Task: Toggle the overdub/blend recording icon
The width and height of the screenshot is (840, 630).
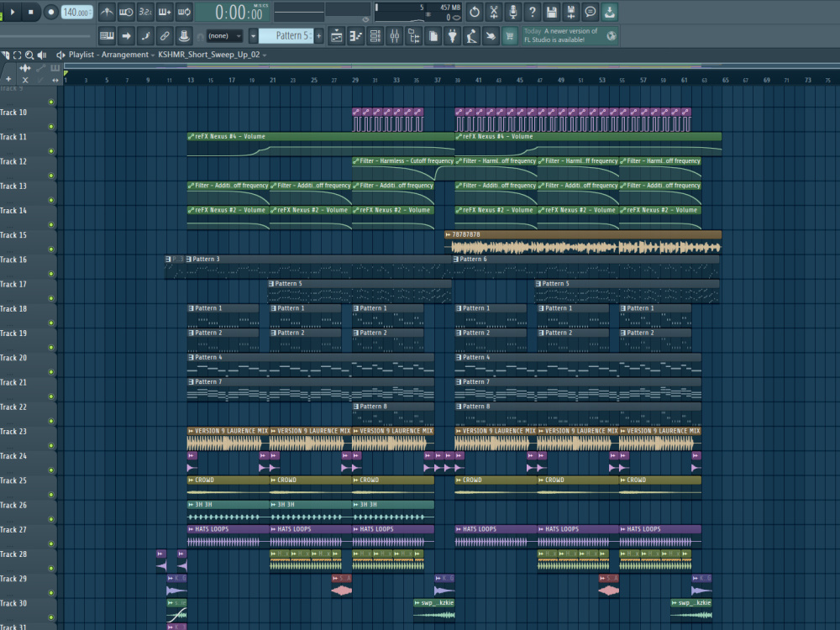Action: (x=165, y=12)
